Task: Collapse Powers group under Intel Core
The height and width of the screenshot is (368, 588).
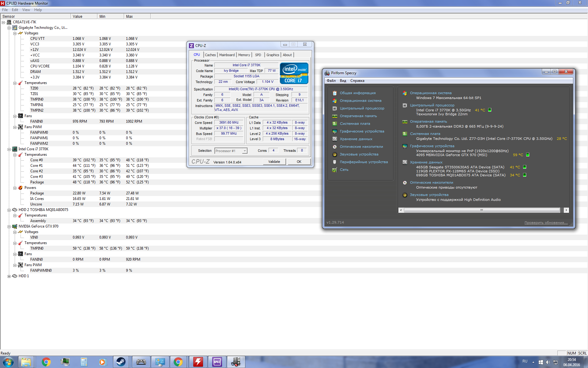Action: pyautogui.click(x=15, y=188)
